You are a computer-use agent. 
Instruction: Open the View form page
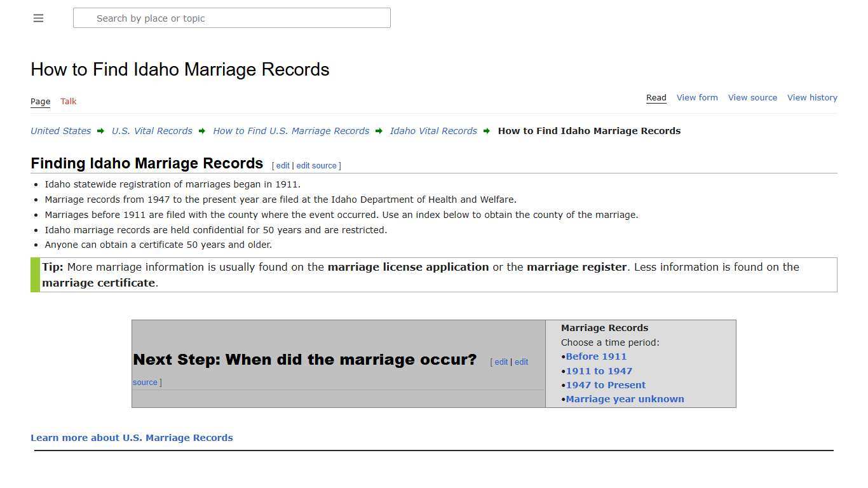tap(697, 97)
